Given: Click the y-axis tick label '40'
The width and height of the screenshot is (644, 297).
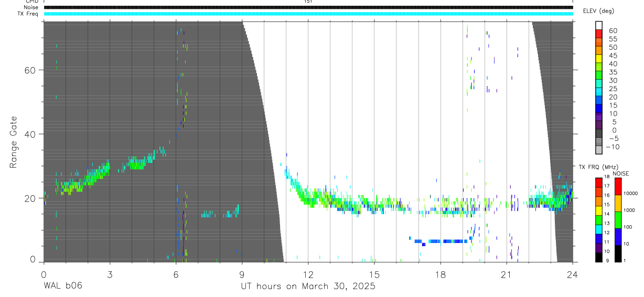Looking at the screenshot, I should pos(30,134).
